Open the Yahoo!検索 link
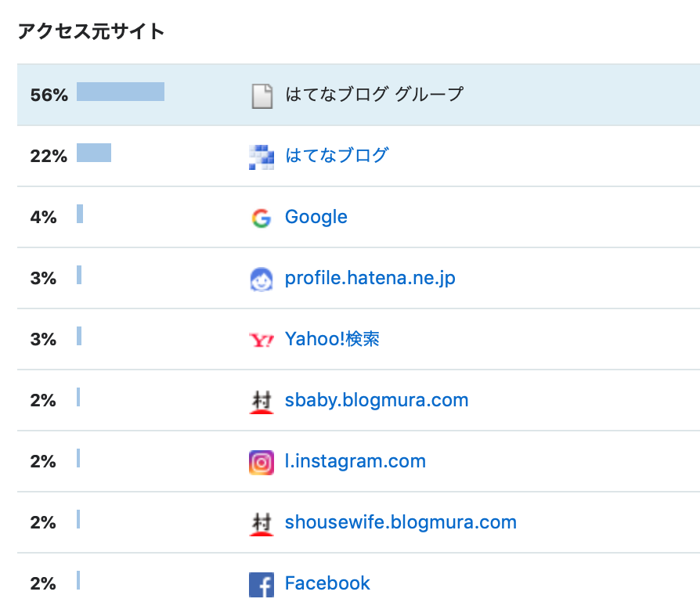This screenshot has width=700, height=606. [x=332, y=339]
